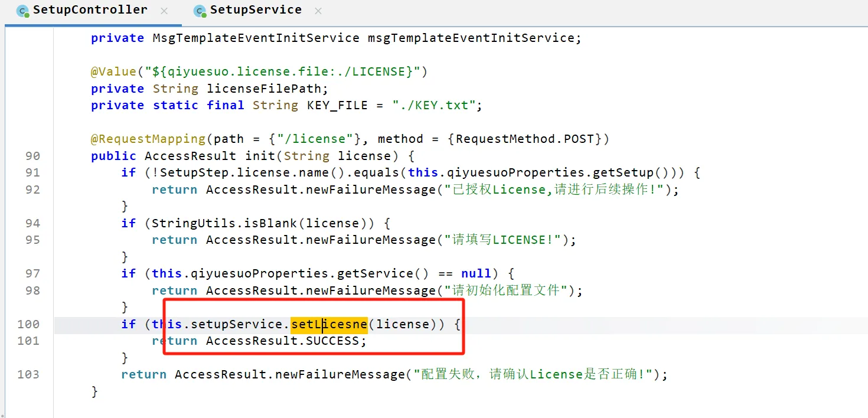The image size is (868, 418).
Task: Click AccessResult.SUCCESS on line 101
Action: point(282,341)
